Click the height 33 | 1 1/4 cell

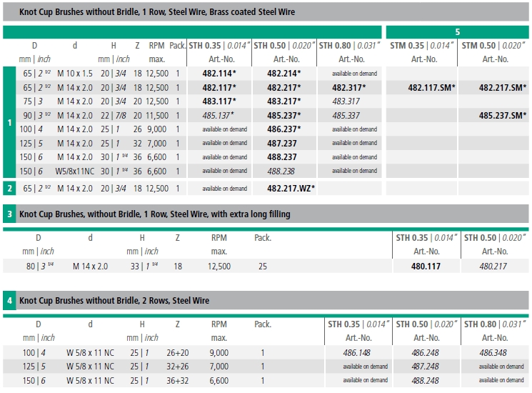(144, 266)
